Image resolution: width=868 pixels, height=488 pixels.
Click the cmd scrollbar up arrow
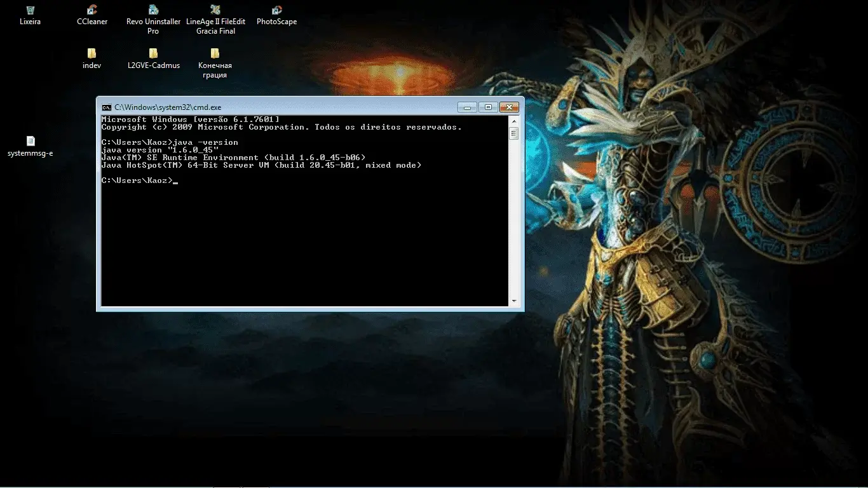tap(513, 121)
